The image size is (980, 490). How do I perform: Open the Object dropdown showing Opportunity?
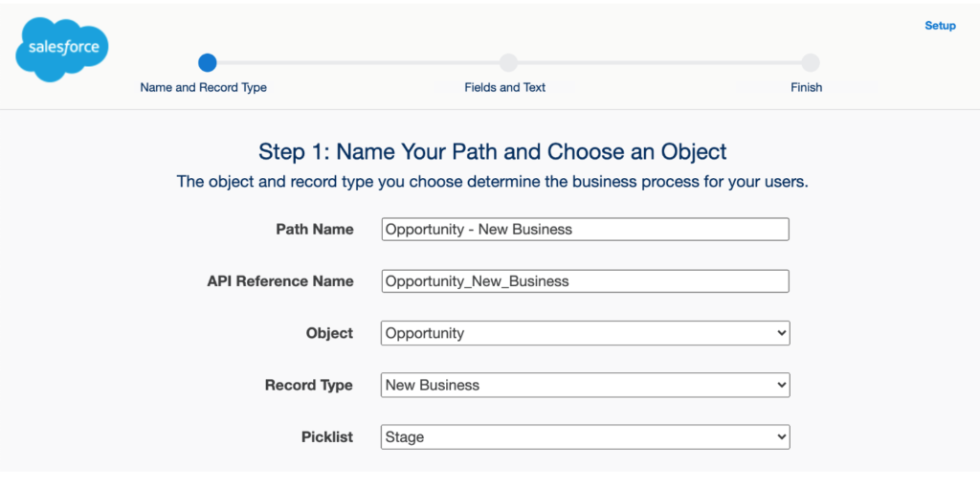pyautogui.click(x=585, y=333)
